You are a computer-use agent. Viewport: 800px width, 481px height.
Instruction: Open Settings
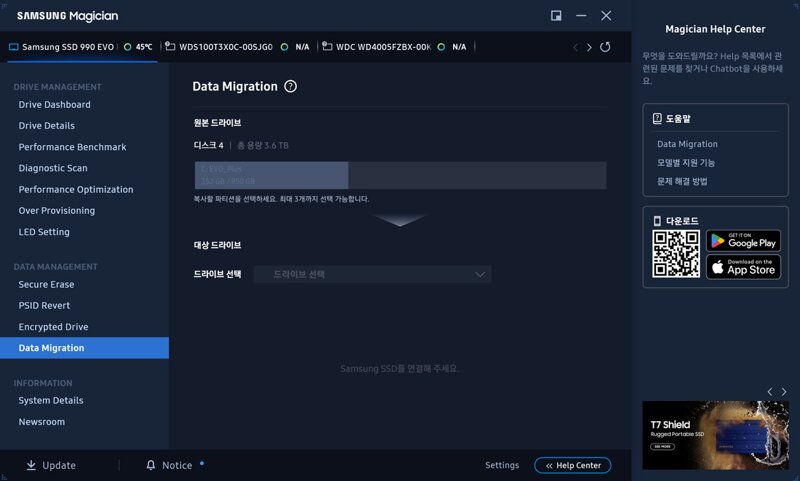(x=502, y=465)
